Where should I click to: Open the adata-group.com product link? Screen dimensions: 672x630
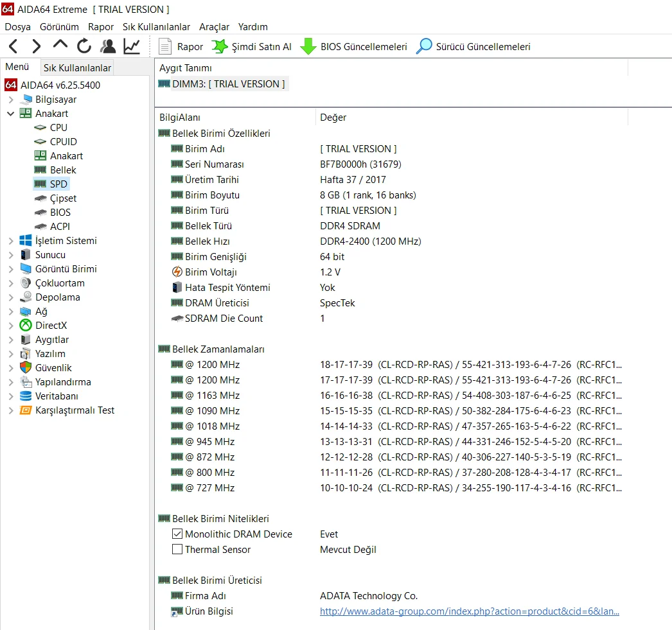click(469, 611)
